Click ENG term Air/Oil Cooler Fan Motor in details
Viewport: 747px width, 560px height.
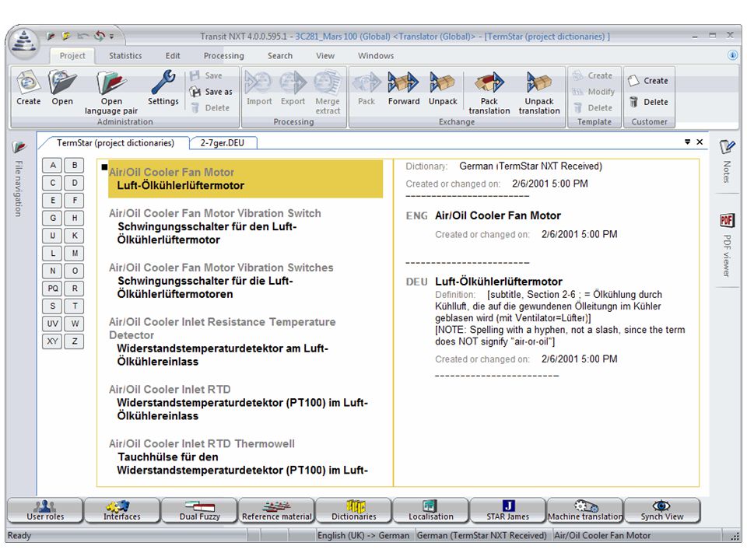(498, 215)
